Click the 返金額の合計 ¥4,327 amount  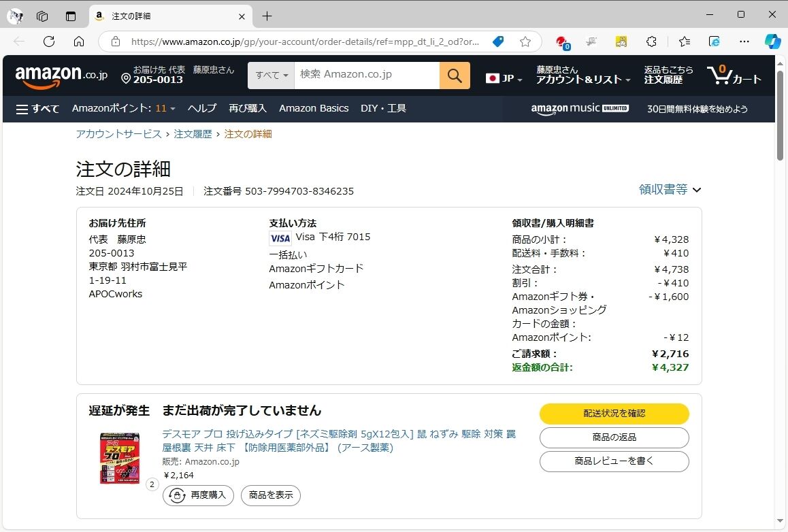tap(670, 368)
